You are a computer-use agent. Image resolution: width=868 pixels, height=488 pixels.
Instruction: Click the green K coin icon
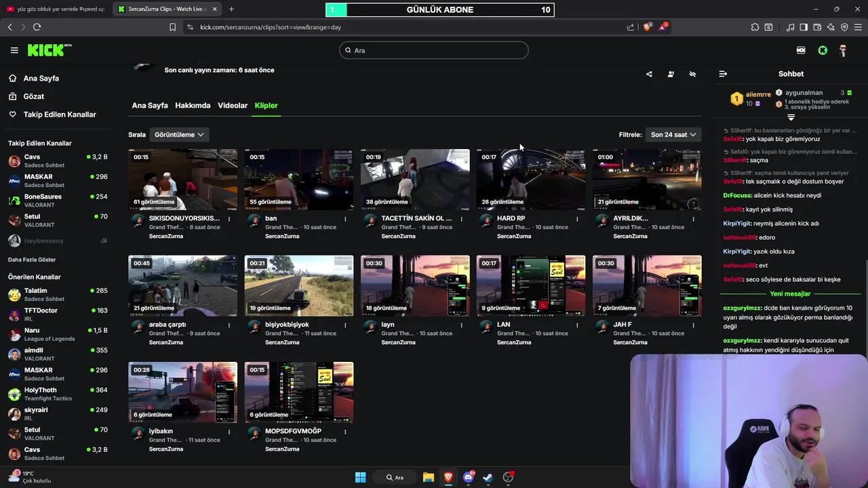823,50
